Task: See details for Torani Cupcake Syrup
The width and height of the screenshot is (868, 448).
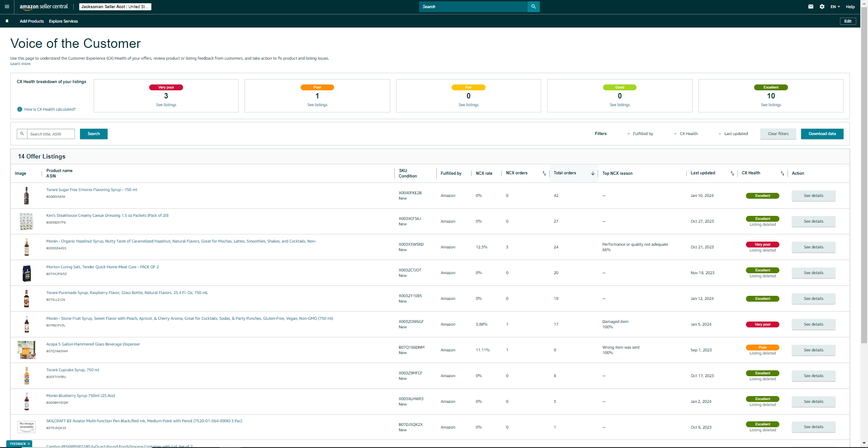Action: click(x=813, y=376)
